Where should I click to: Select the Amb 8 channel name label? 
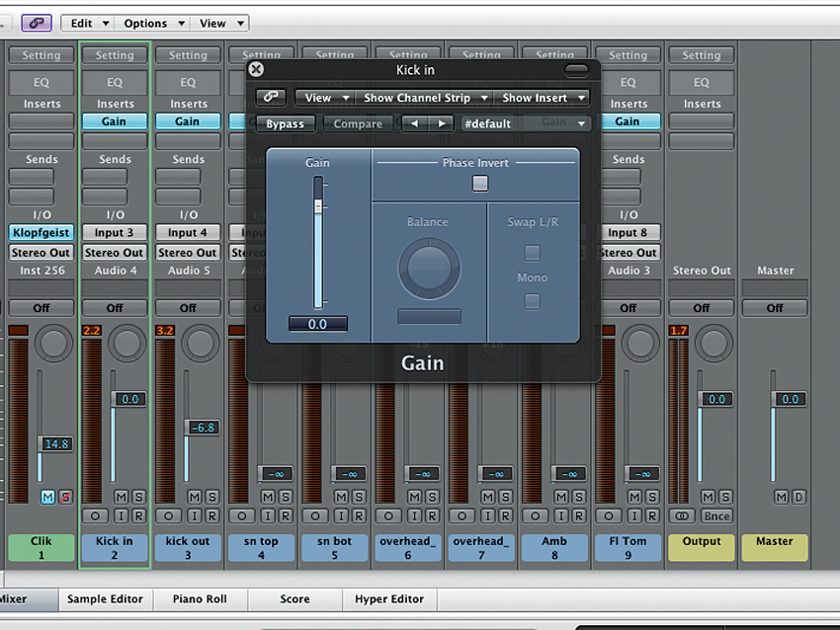pos(554,548)
